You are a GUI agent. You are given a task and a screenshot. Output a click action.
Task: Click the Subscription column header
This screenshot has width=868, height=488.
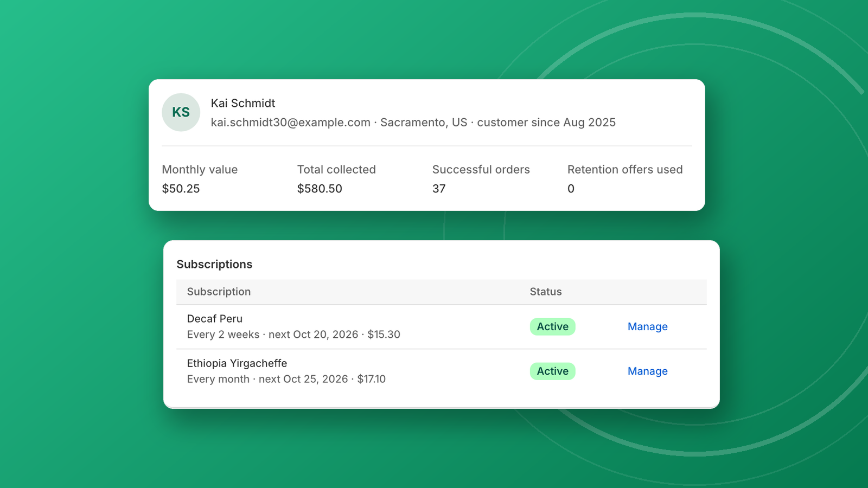[219, 292]
